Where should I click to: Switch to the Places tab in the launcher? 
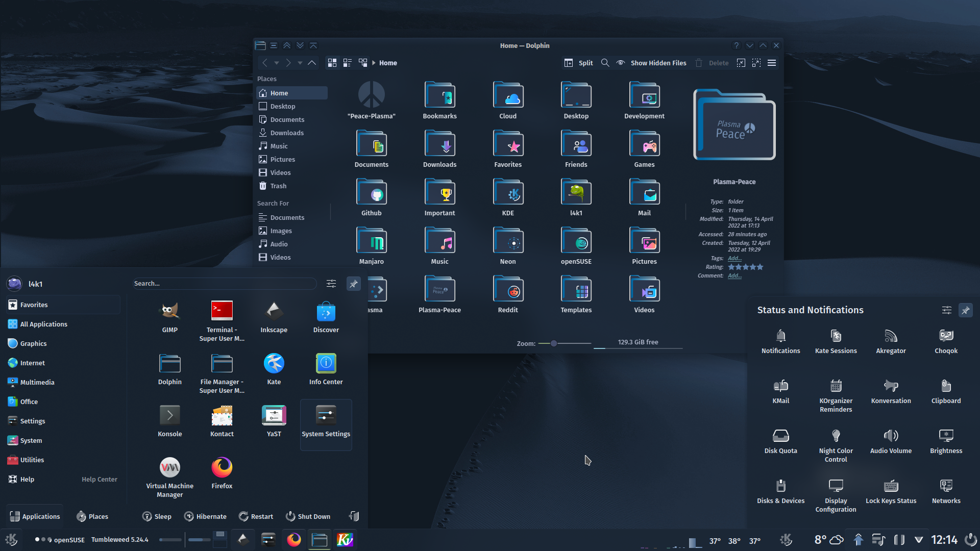click(92, 516)
